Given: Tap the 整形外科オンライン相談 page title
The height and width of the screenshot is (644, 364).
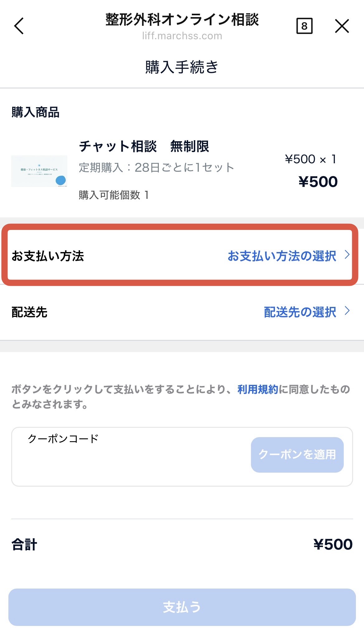Looking at the screenshot, I should coord(182,19).
